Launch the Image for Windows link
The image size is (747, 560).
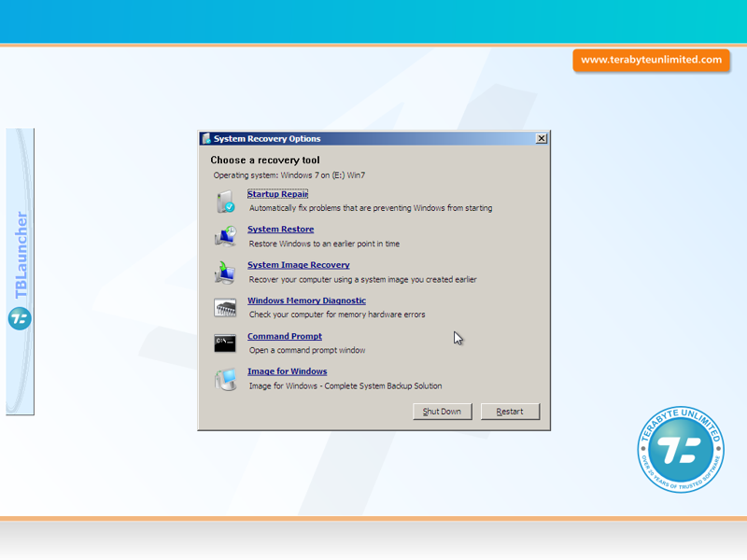[288, 371]
